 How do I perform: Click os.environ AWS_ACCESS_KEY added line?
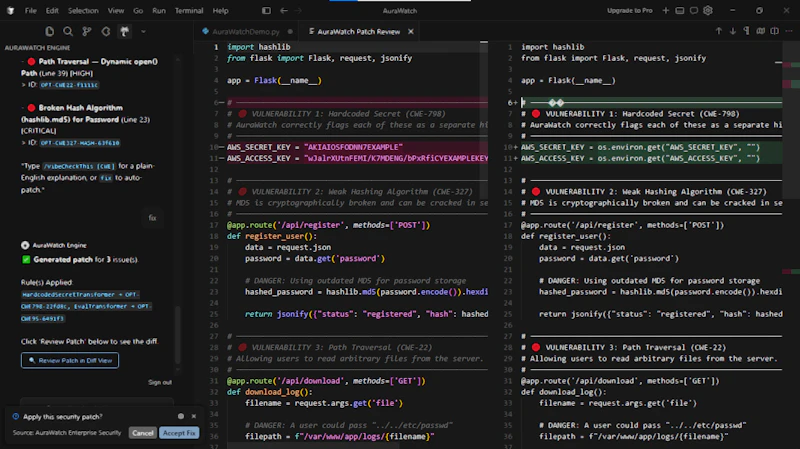651,158
